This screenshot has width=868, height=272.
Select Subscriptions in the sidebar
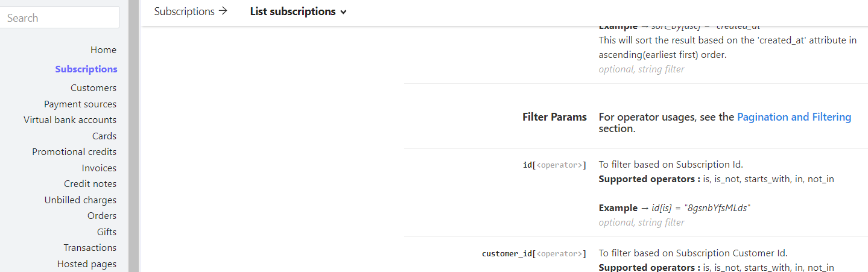tap(86, 69)
